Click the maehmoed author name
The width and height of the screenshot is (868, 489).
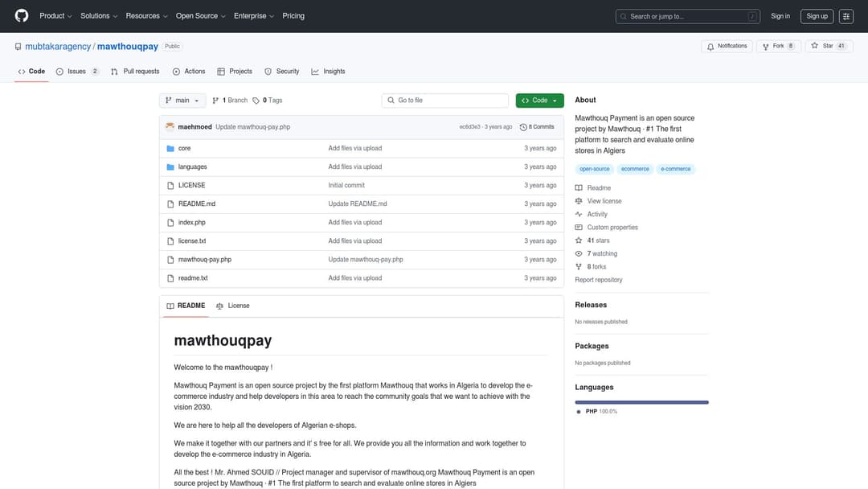[x=194, y=127]
